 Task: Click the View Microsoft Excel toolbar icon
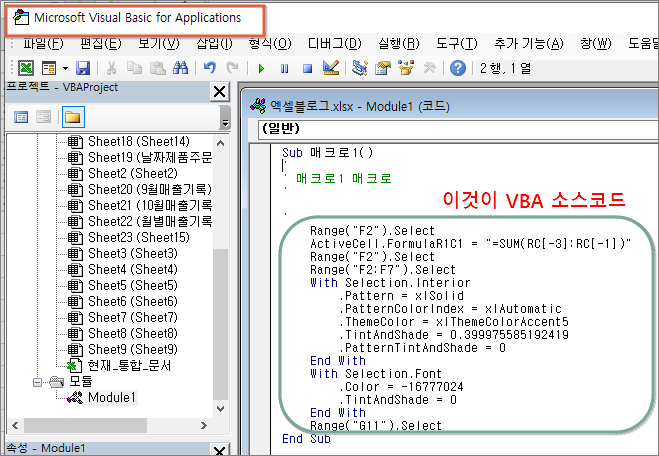click(x=26, y=68)
